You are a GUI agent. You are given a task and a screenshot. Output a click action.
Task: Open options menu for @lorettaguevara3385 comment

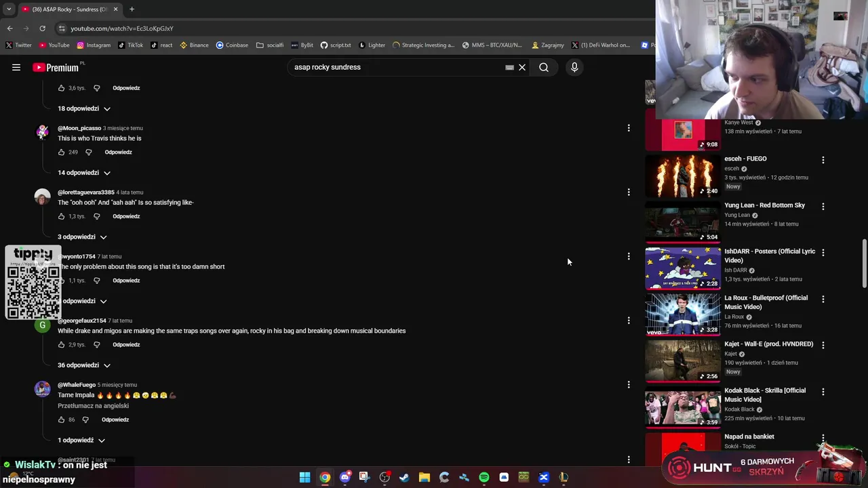tap(629, 192)
